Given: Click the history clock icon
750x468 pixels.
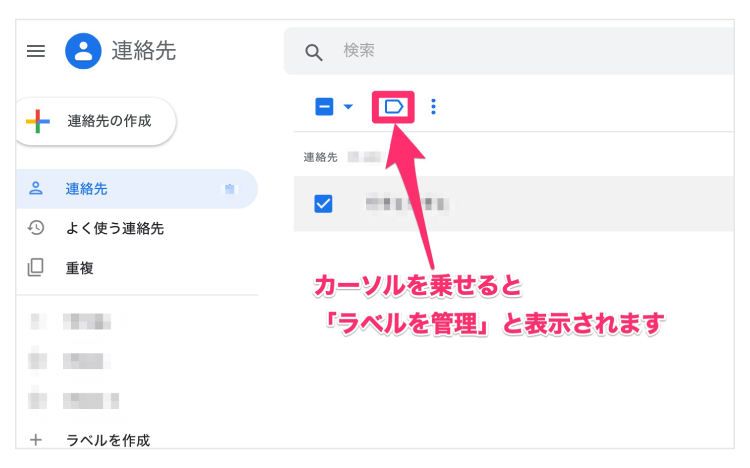Looking at the screenshot, I should click(x=36, y=228).
